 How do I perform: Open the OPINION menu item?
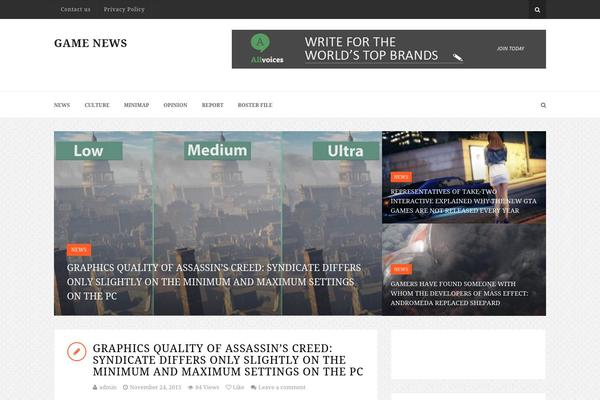click(x=175, y=105)
